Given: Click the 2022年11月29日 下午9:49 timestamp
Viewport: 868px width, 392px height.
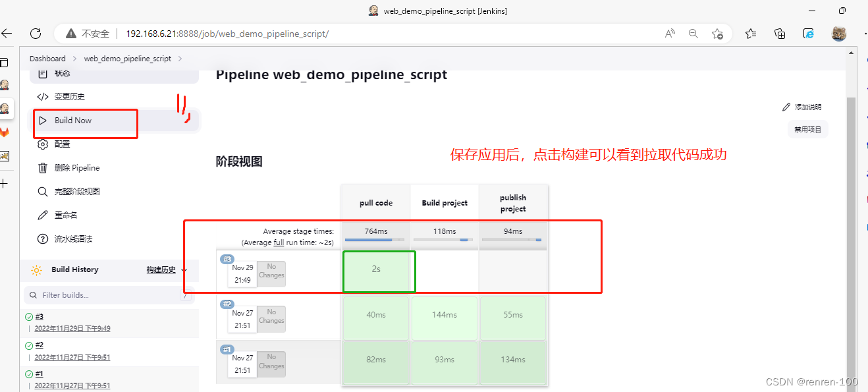Looking at the screenshot, I should [72, 329].
